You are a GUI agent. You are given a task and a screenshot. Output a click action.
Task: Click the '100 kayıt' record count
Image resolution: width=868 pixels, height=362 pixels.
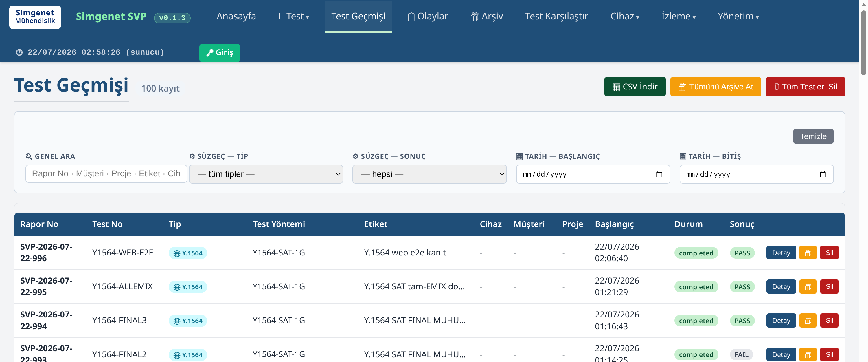click(x=160, y=88)
